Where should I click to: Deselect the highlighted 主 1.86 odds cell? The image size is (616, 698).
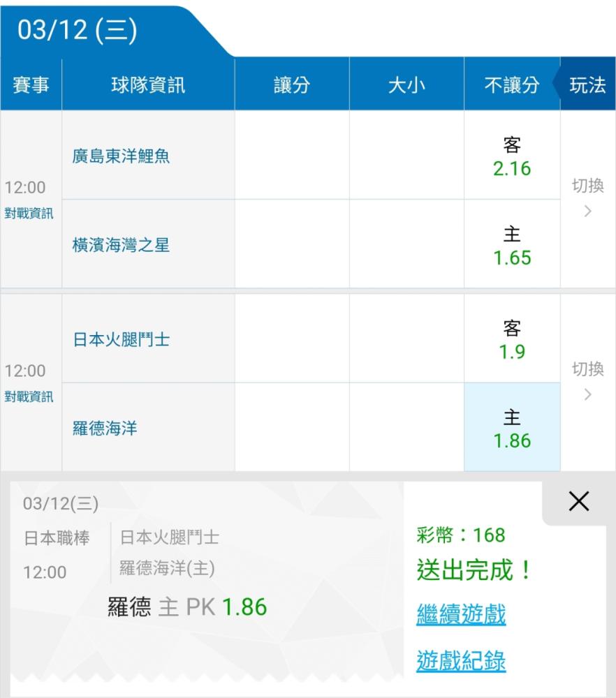pyautogui.click(x=512, y=427)
